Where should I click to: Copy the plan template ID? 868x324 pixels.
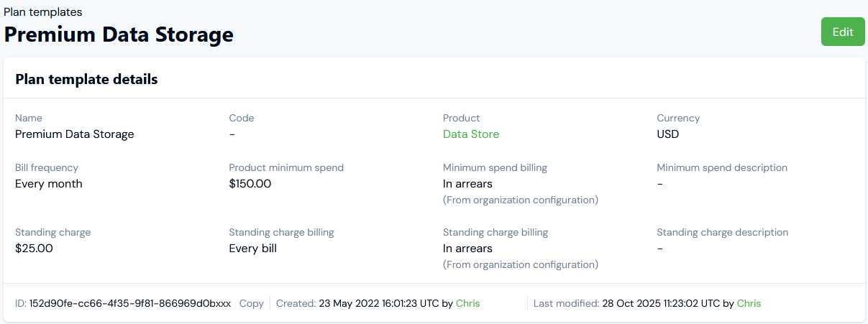click(252, 304)
